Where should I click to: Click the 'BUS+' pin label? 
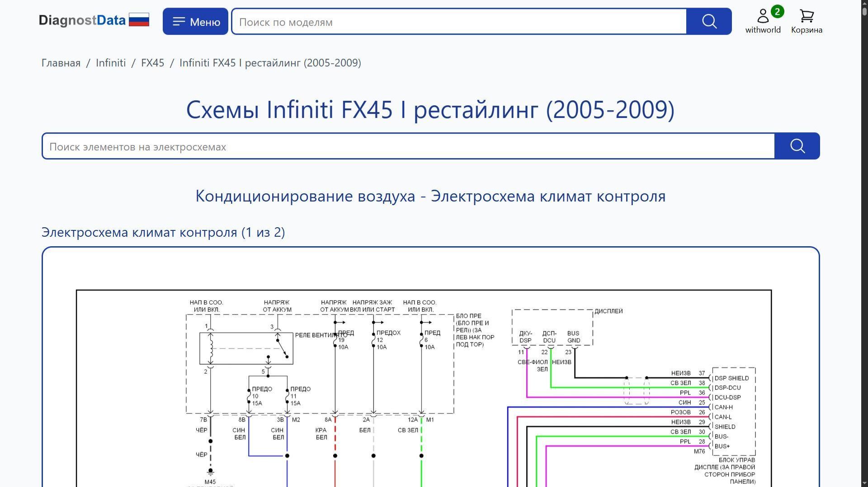coord(722,446)
